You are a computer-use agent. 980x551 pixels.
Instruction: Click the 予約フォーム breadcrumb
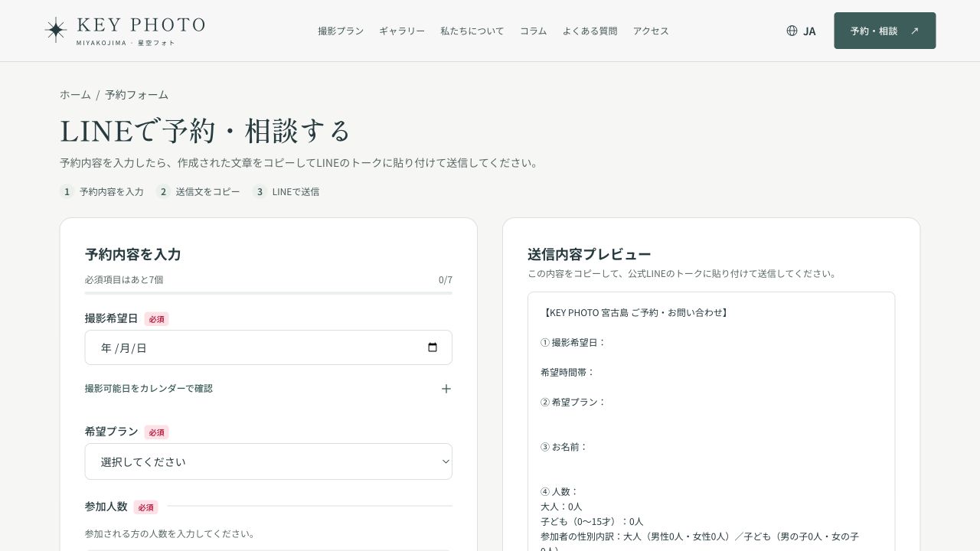tap(136, 94)
